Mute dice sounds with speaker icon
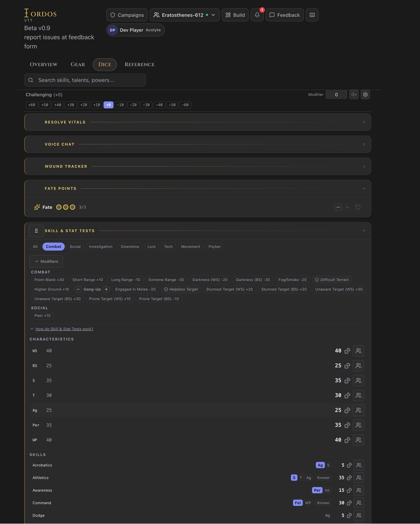420x524 pixels. 354,95
